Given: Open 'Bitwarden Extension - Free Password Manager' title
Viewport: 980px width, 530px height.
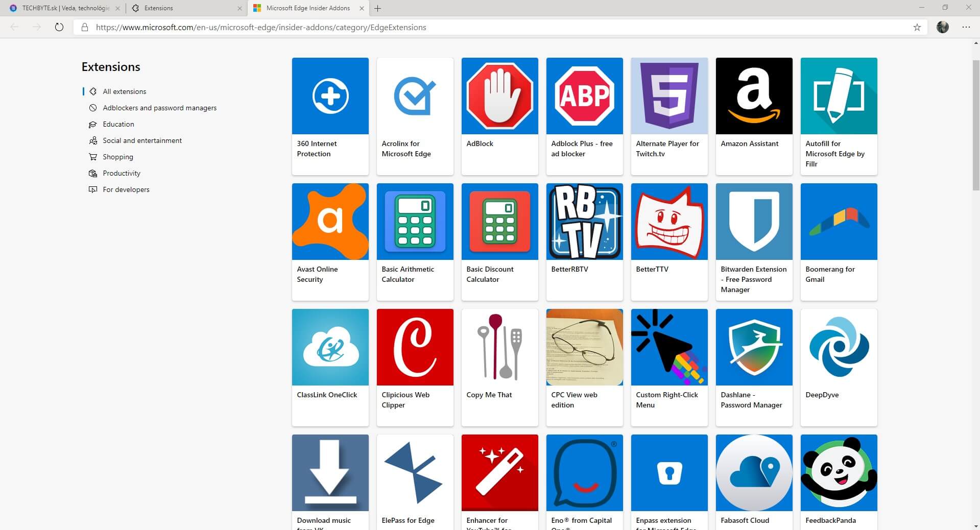Looking at the screenshot, I should tap(753, 279).
